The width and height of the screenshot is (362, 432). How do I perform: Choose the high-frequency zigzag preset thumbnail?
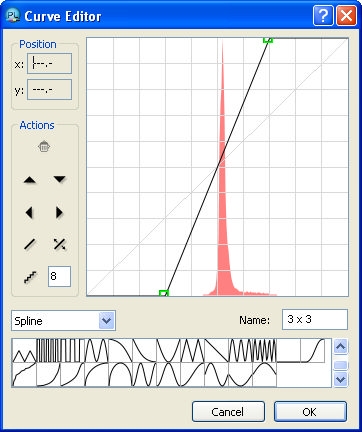pyautogui.click(x=265, y=351)
